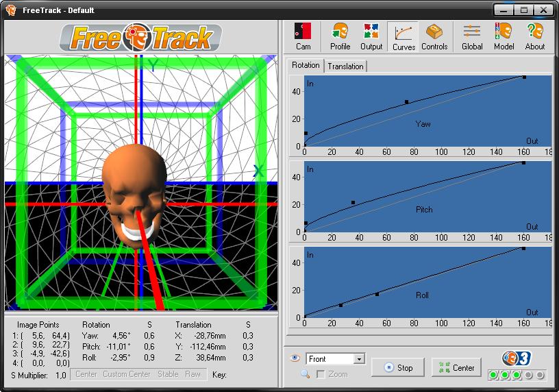Click the Roll graph label
This screenshot has height=392, width=559.
pyautogui.click(x=422, y=295)
